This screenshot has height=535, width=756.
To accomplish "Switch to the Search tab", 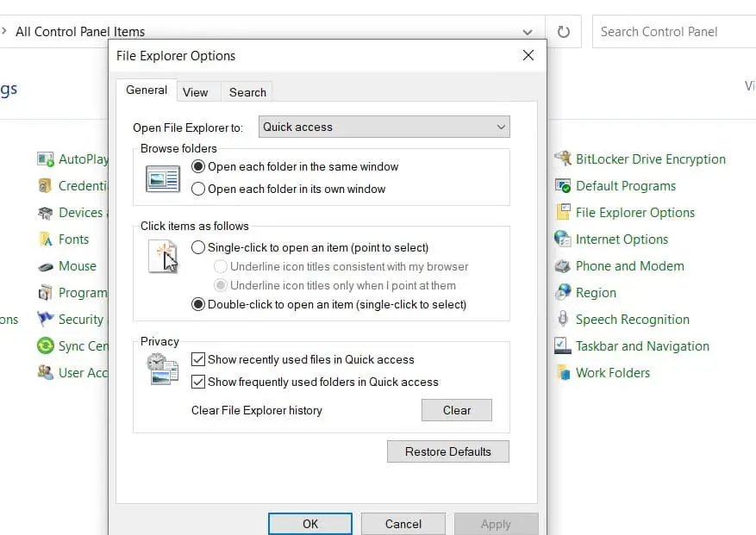I will point(247,92).
